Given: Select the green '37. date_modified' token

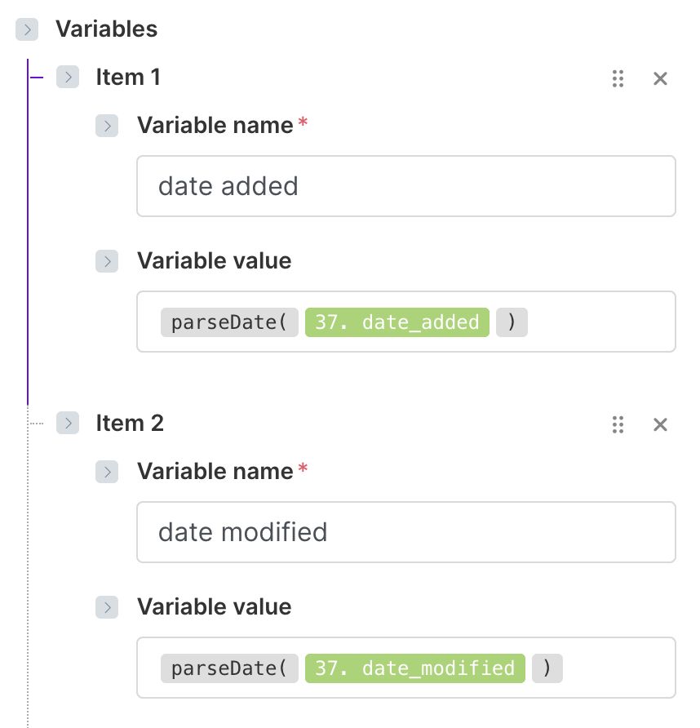Looking at the screenshot, I should point(414,668).
